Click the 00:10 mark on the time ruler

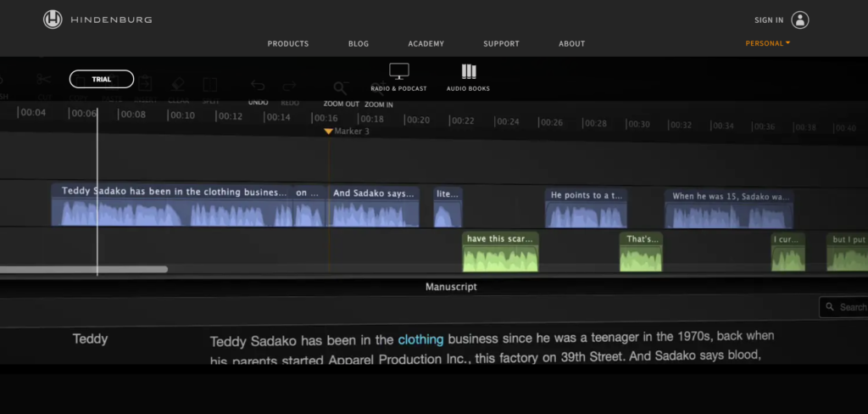[182, 115]
